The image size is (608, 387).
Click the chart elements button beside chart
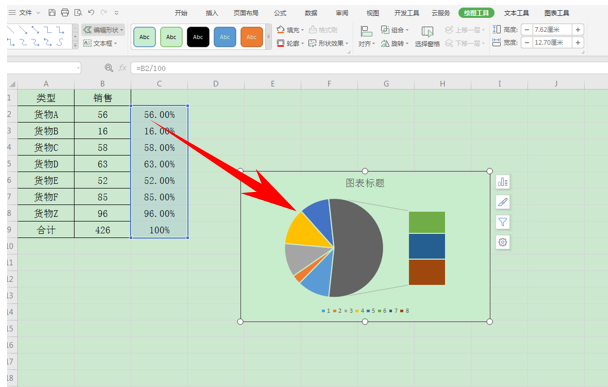[x=503, y=181]
